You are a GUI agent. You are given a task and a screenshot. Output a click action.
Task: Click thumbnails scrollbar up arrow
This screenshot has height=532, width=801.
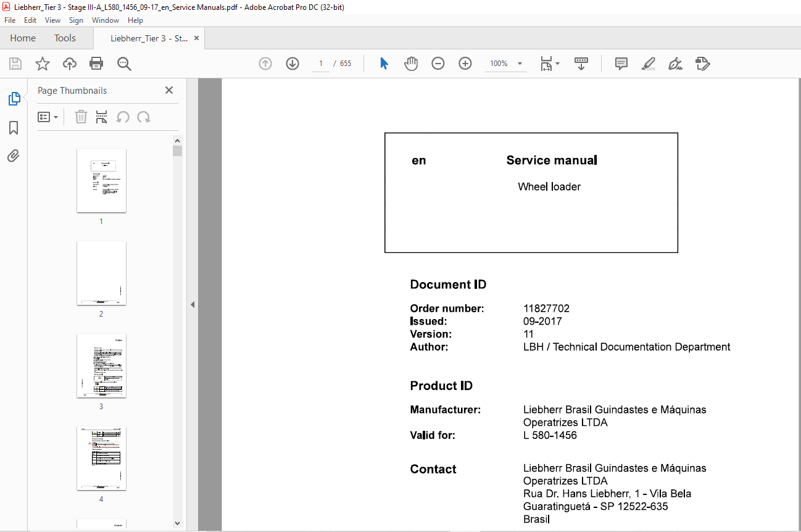[x=178, y=141]
